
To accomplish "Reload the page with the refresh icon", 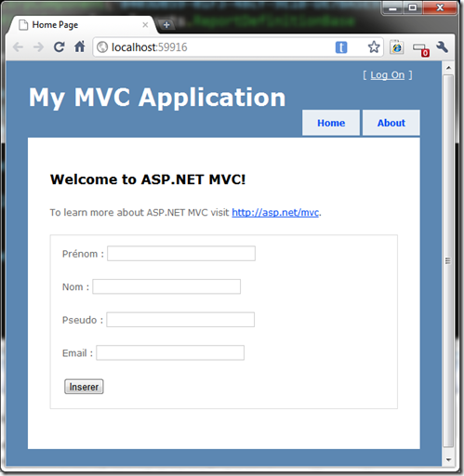I will pos(60,47).
